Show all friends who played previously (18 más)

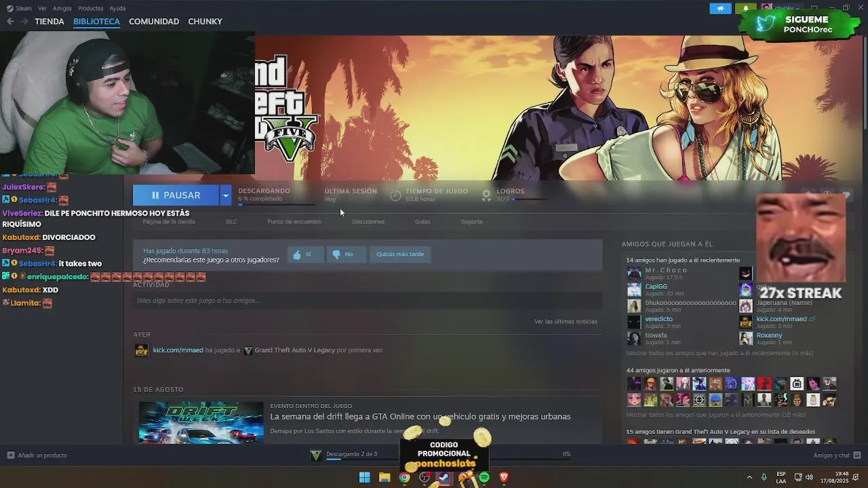[x=716, y=415]
